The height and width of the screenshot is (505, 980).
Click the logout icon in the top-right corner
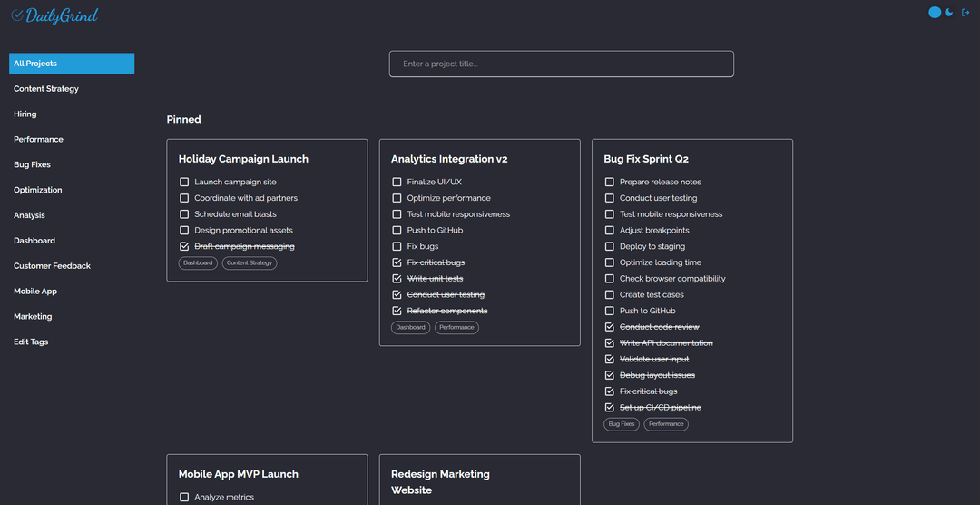tap(965, 13)
